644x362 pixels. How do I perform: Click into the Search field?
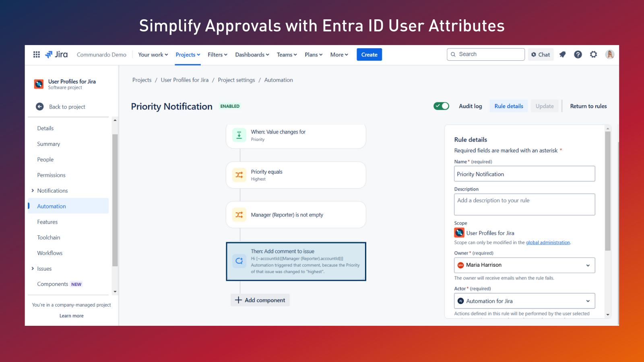(486, 54)
